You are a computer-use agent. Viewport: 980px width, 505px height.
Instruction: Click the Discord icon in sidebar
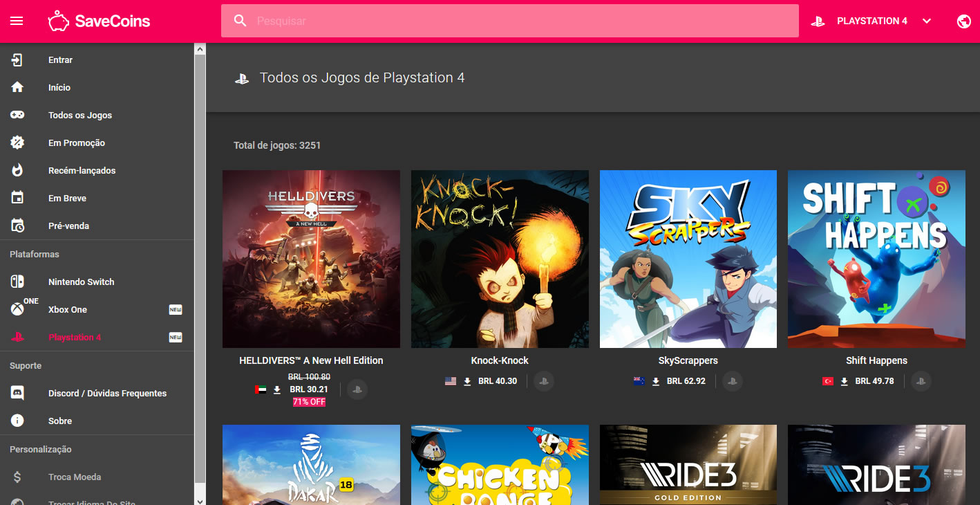(x=17, y=393)
